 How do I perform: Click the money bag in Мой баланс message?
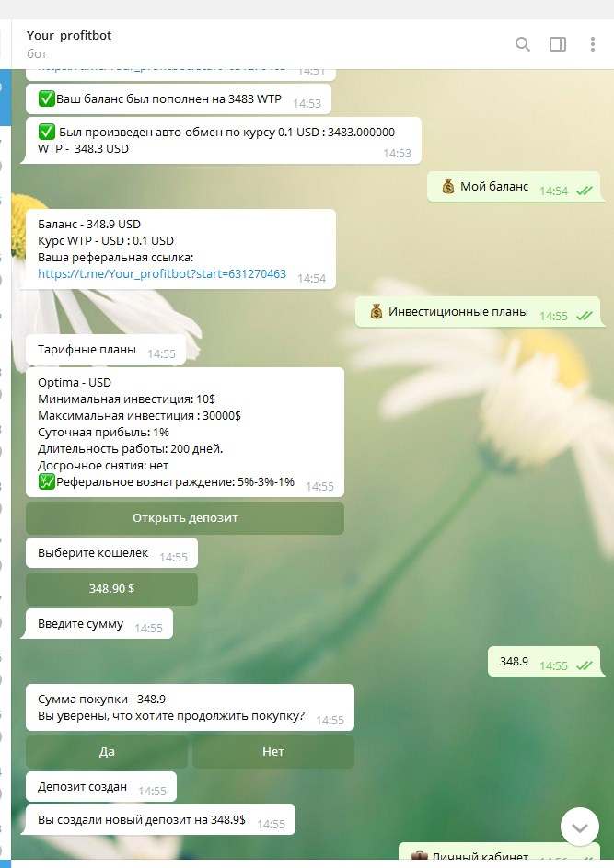tap(448, 187)
